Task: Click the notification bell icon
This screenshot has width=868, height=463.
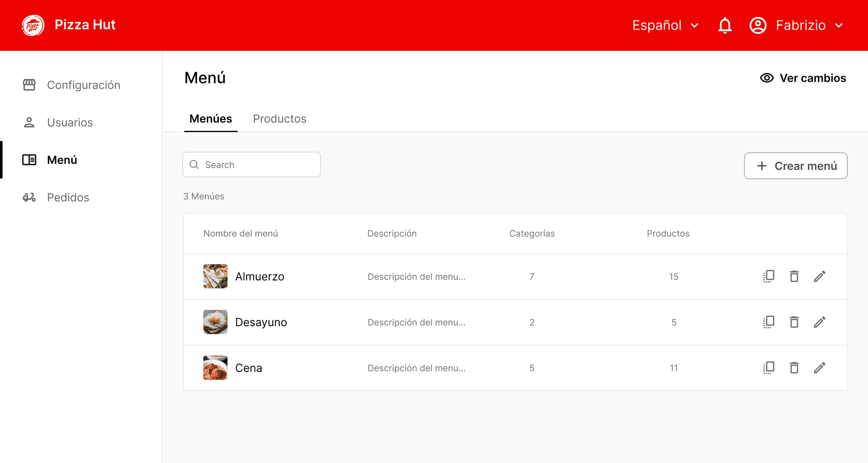Action: 725,25
